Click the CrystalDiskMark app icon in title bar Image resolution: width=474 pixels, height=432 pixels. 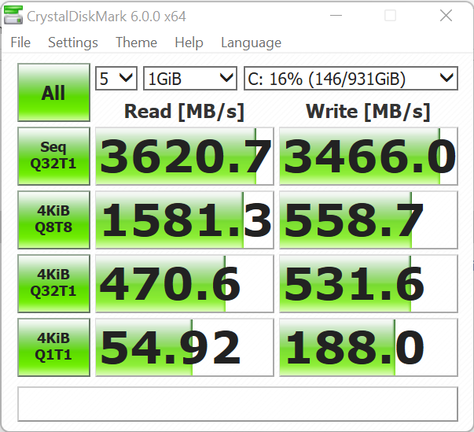tap(13, 15)
